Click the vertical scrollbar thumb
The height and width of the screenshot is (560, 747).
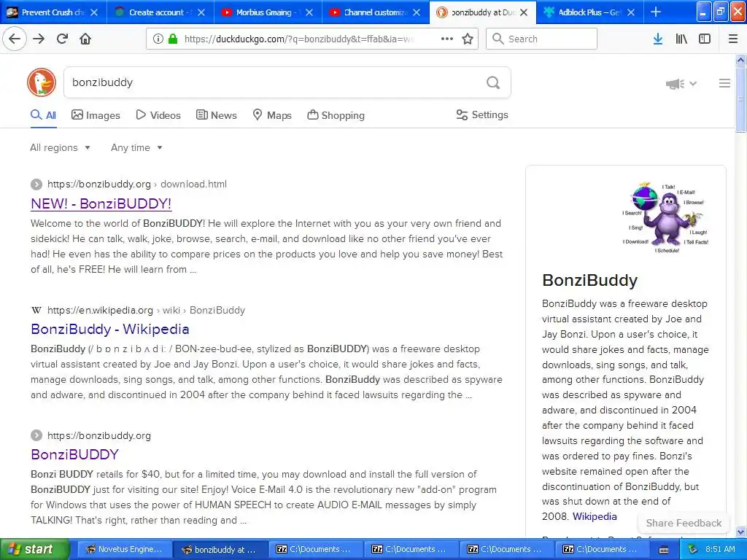point(741,99)
